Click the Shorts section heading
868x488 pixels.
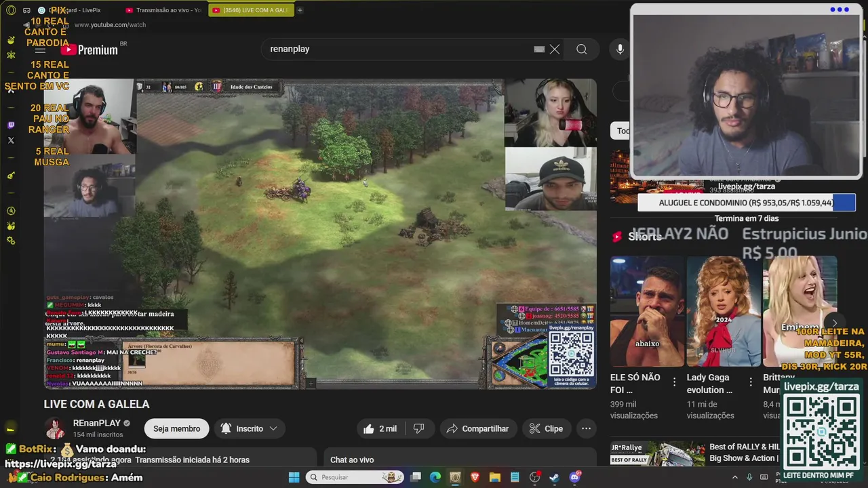(645, 237)
